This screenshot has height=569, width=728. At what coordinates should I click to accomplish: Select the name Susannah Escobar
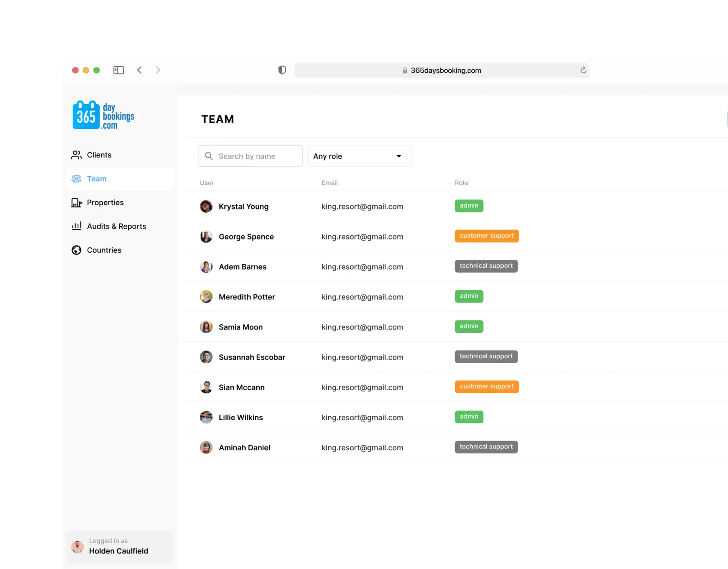point(252,357)
